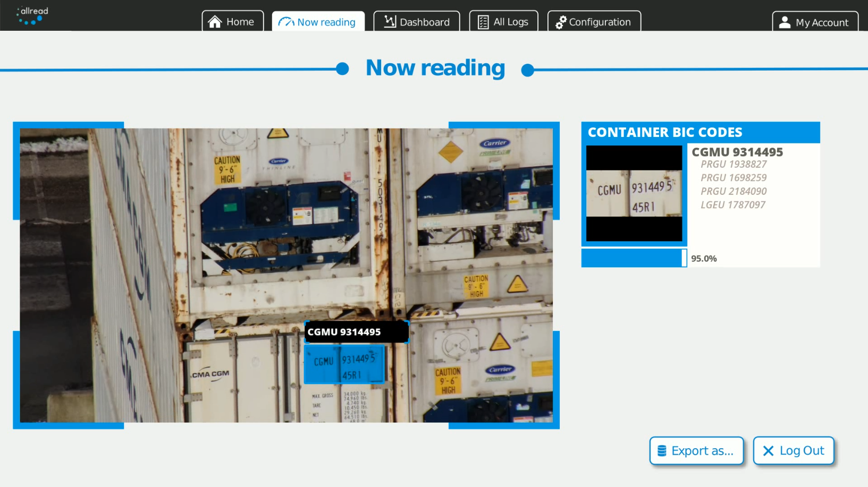Screen dimensions: 868x487
Task: Select alternative reading PRGU 1938827
Action: pos(734,164)
